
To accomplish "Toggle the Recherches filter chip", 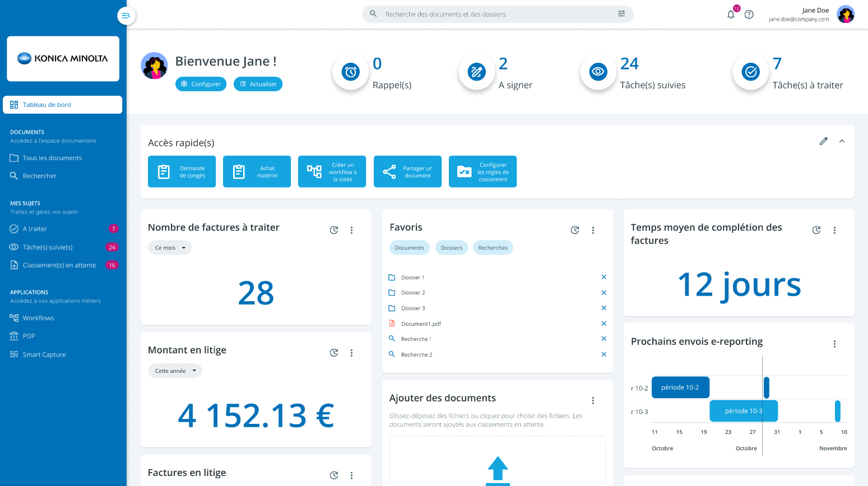I will coord(493,247).
